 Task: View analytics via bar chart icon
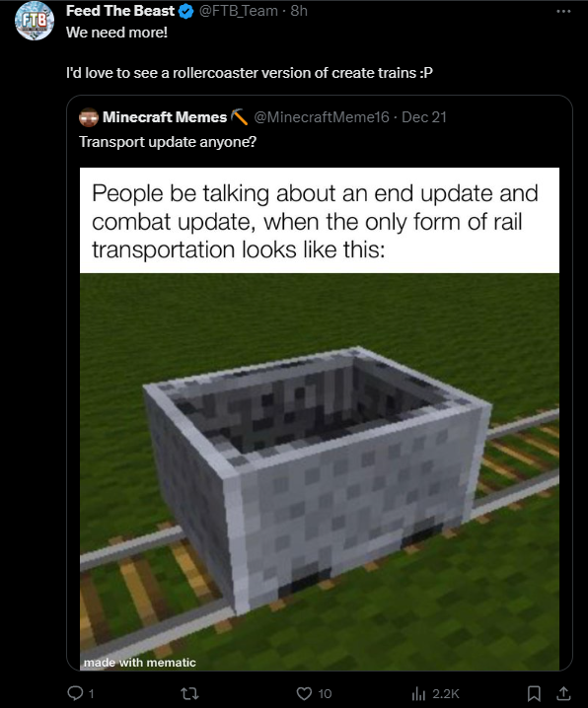[418, 693]
